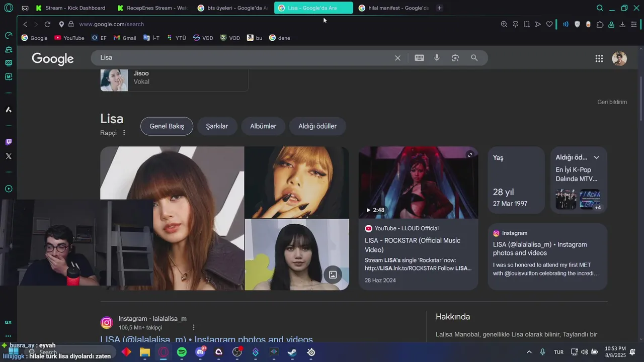
Task: Go back to previous page
Action: tap(25, 24)
